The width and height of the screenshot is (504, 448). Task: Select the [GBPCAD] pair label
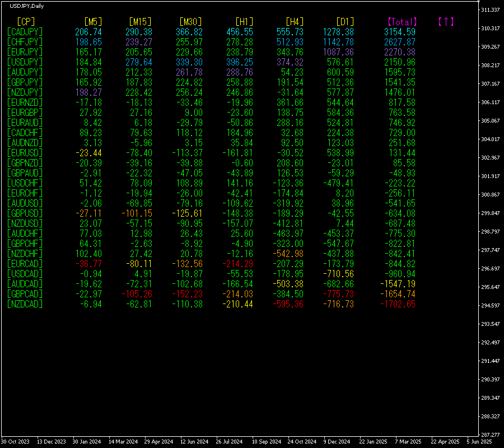point(25,294)
